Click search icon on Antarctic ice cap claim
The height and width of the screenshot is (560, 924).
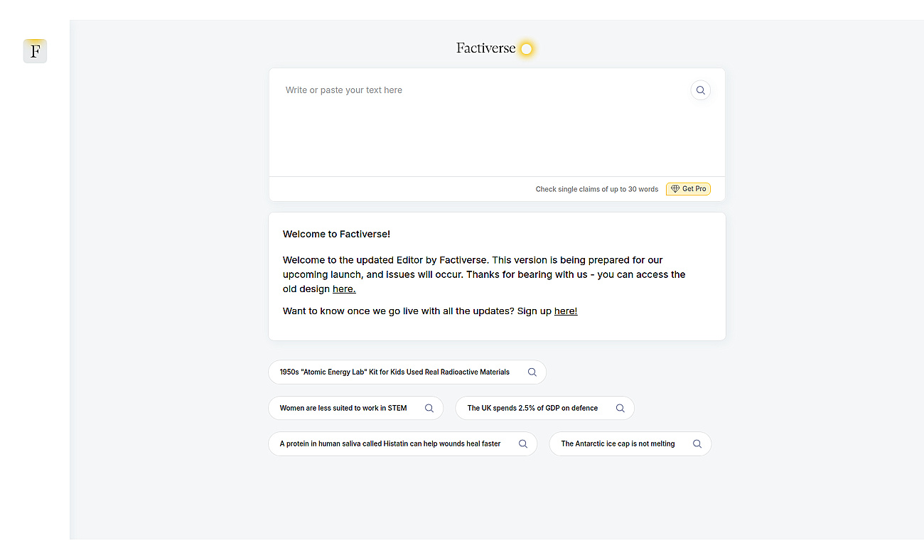(697, 443)
